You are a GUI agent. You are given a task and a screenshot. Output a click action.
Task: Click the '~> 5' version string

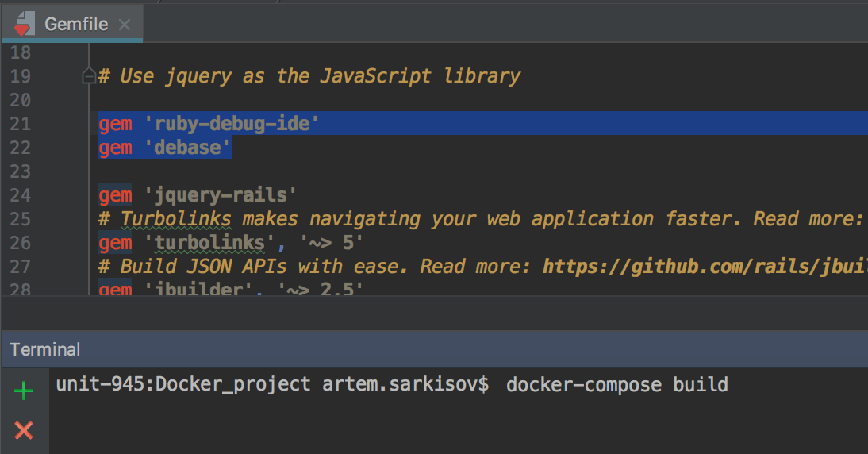click(331, 243)
